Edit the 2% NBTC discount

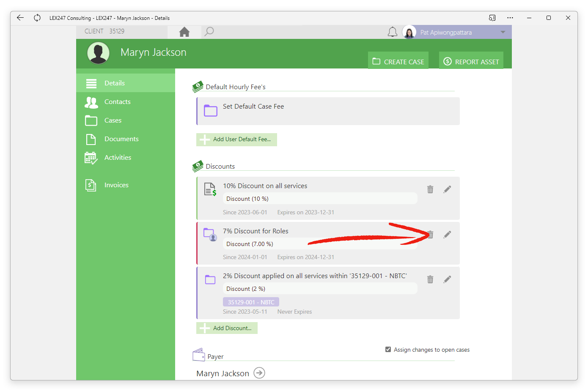tap(447, 279)
